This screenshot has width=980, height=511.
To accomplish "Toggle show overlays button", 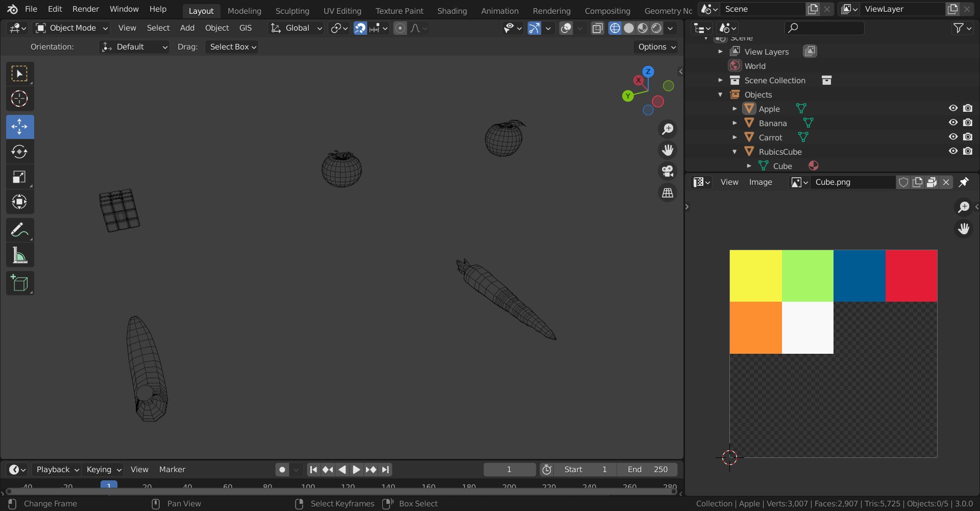I will pos(566,28).
